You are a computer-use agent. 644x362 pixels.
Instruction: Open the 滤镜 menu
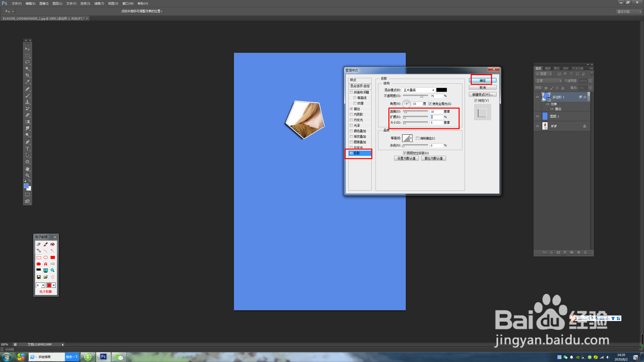point(99,4)
